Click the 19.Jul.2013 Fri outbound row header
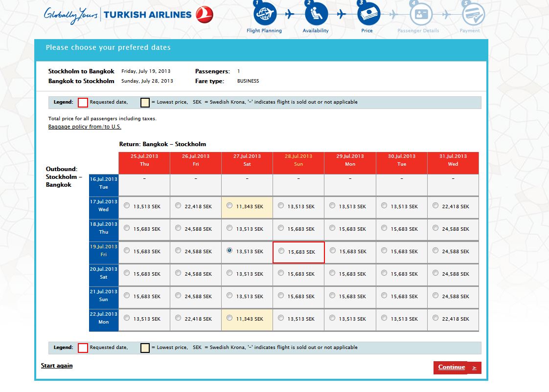Image resolution: width=549 pixels, height=392 pixels. tap(104, 251)
